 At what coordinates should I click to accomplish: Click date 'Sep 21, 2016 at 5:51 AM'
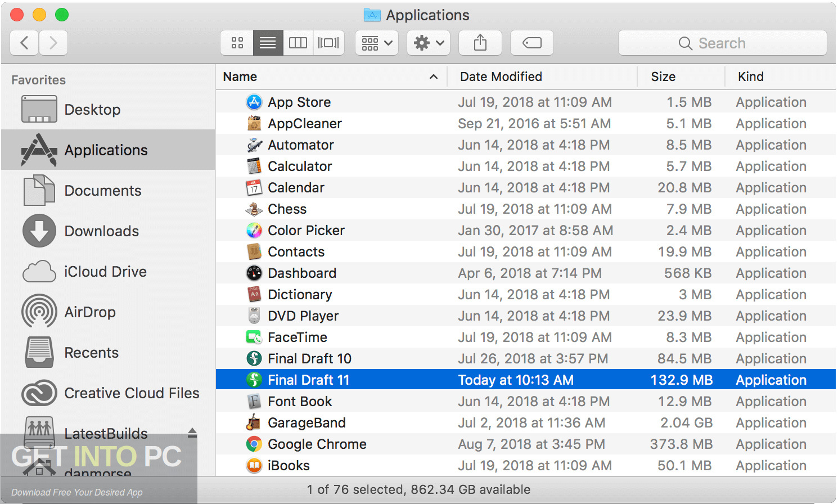[x=534, y=123]
